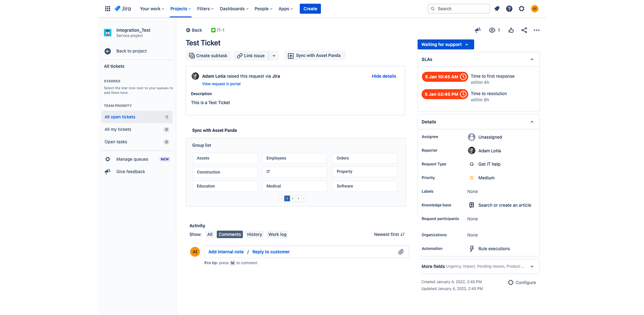Click Add internal note
The image size is (644, 315).
tap(226, 252)
